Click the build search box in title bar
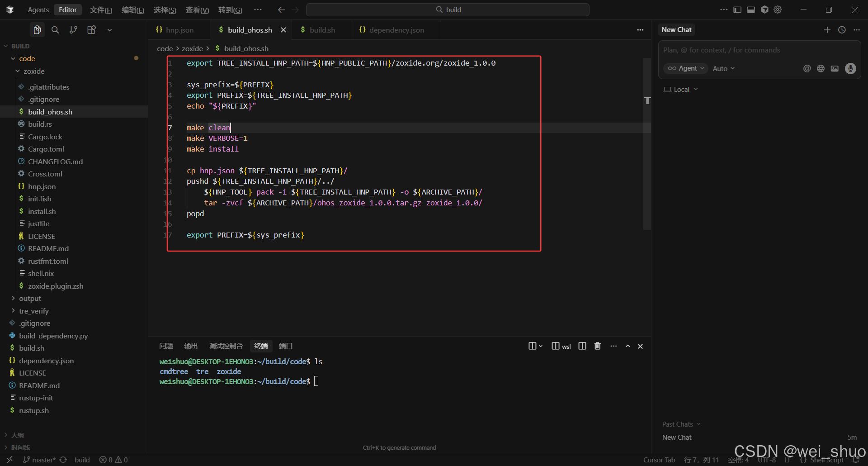This screenshot has width=868, height=466. (x=448, y=10)
